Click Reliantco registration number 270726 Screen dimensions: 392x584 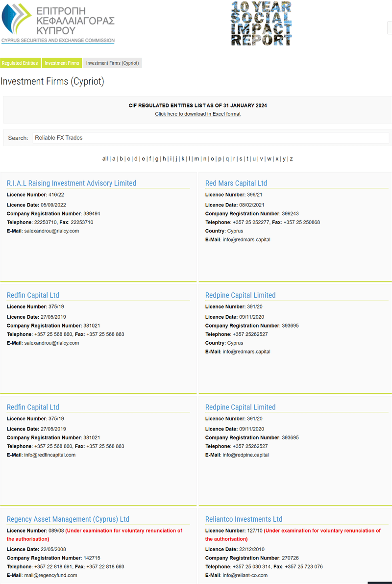[291, 558]
